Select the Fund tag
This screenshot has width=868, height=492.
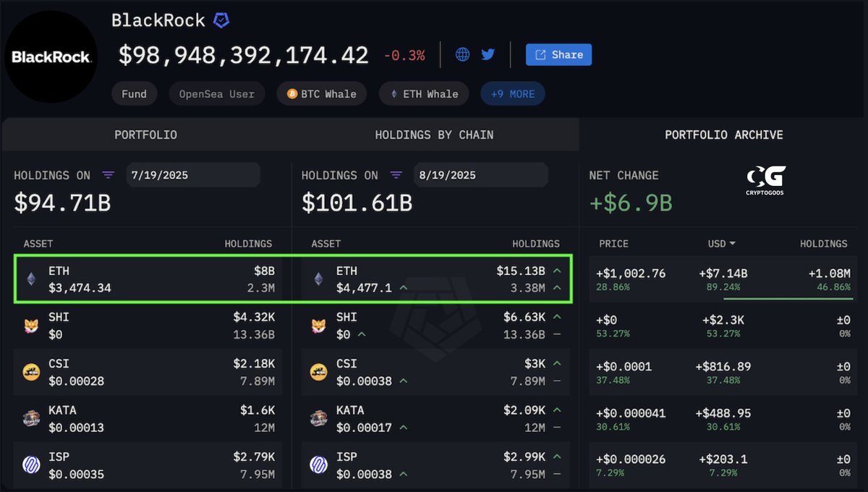134,94
